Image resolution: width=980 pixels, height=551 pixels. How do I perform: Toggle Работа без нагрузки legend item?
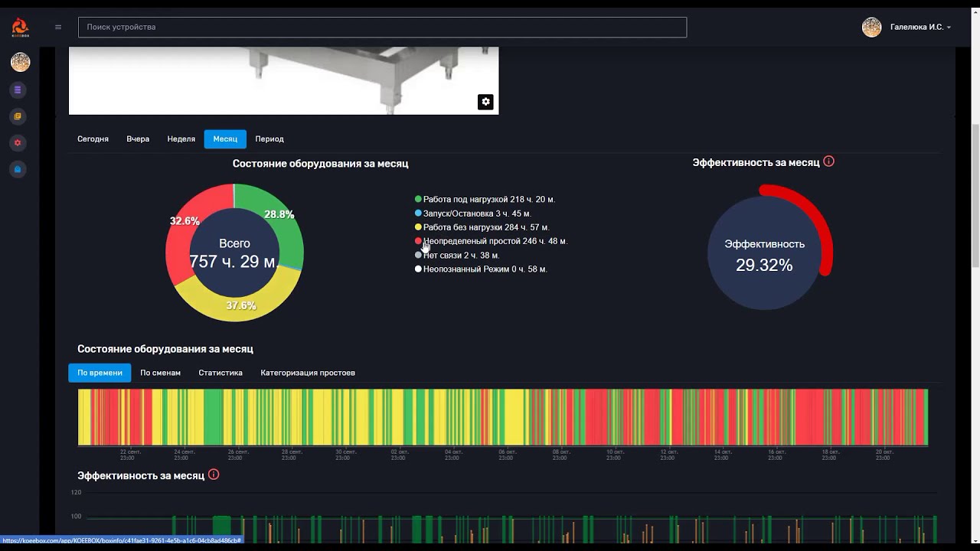tap(482, 227)
